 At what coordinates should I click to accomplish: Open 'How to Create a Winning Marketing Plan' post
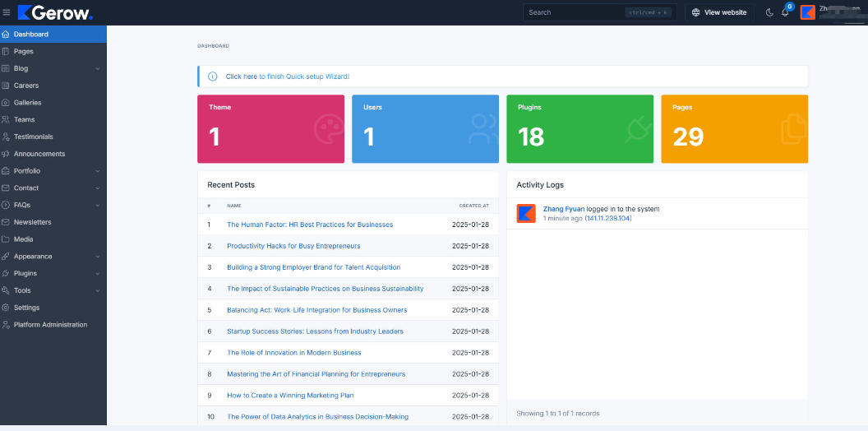pos(290,396)
